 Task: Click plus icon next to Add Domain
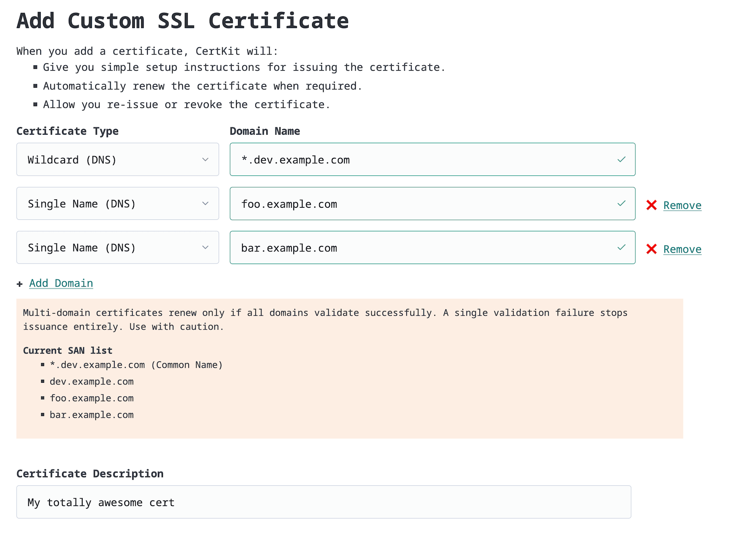pyautogui.click(x=19, y=284)
